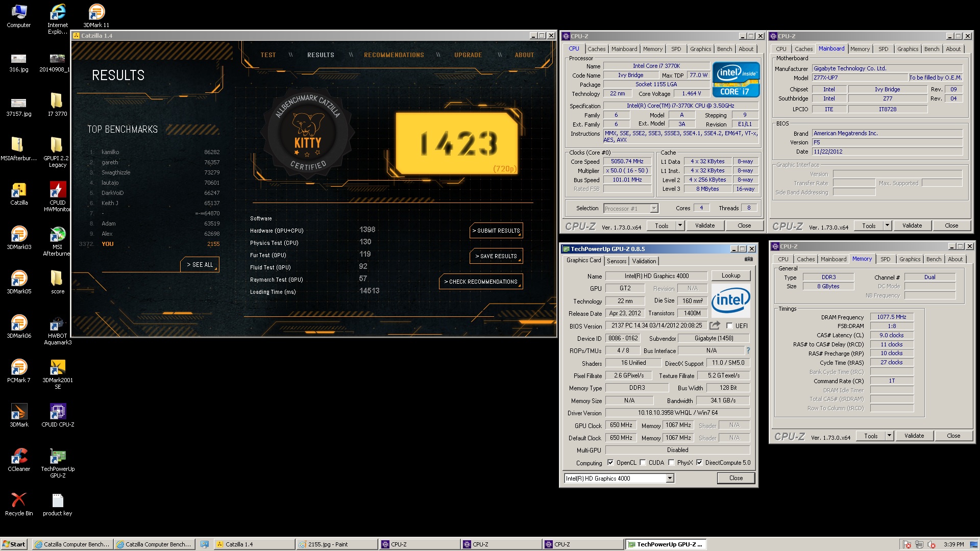Viewport: 980px width, 551px height.
Task: Select the 37157.jpg desktop file
Action: coord(19,108)
